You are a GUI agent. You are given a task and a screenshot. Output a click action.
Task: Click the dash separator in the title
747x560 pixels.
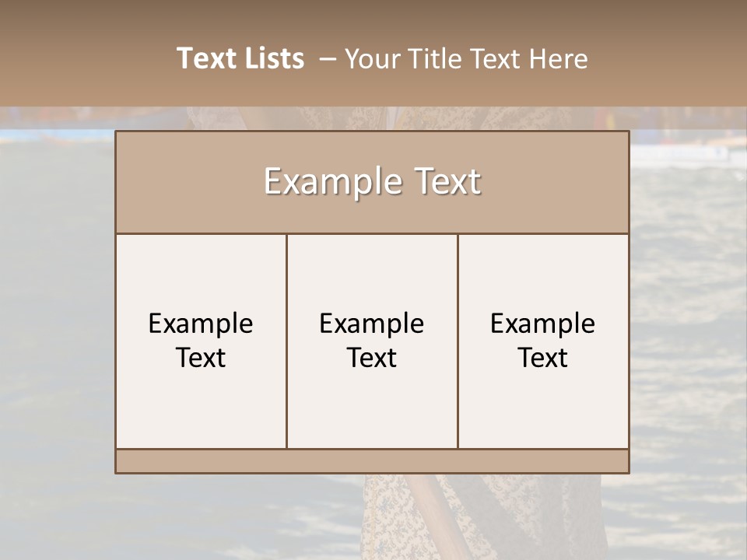point(328,59)
